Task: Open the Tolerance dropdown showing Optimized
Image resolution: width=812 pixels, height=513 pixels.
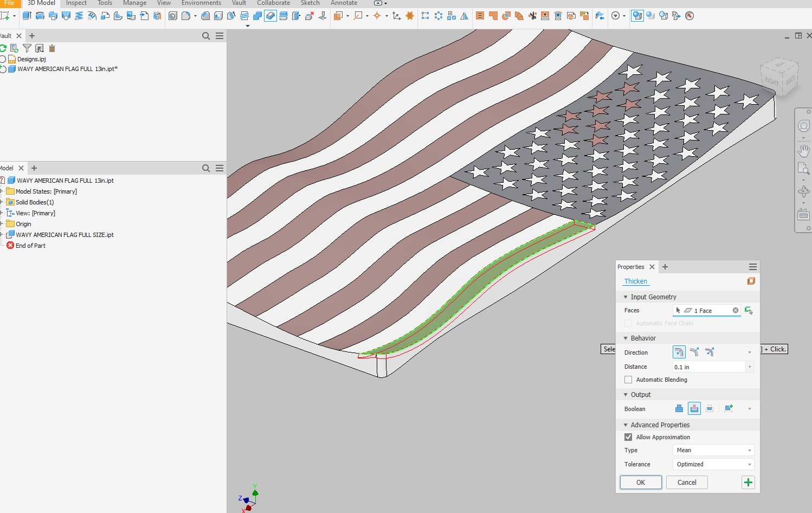Action: click(713, 464)
